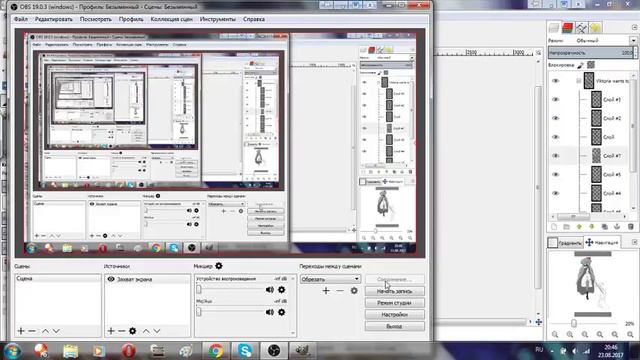Open OBS Настройки button

tap(394, 315)
